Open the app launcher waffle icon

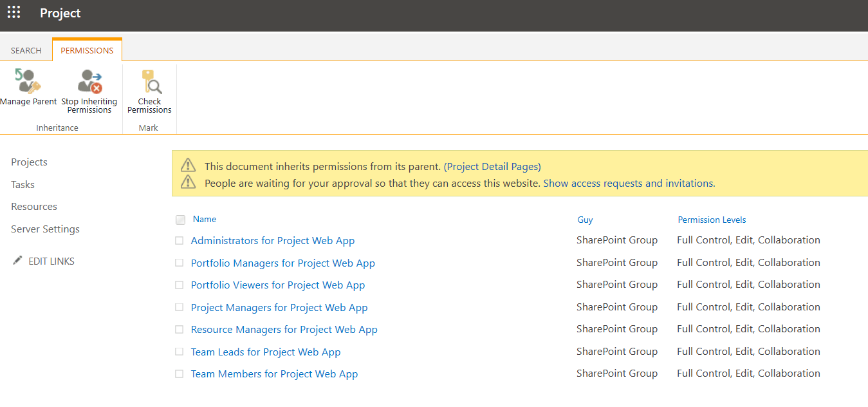pos(14,12)
